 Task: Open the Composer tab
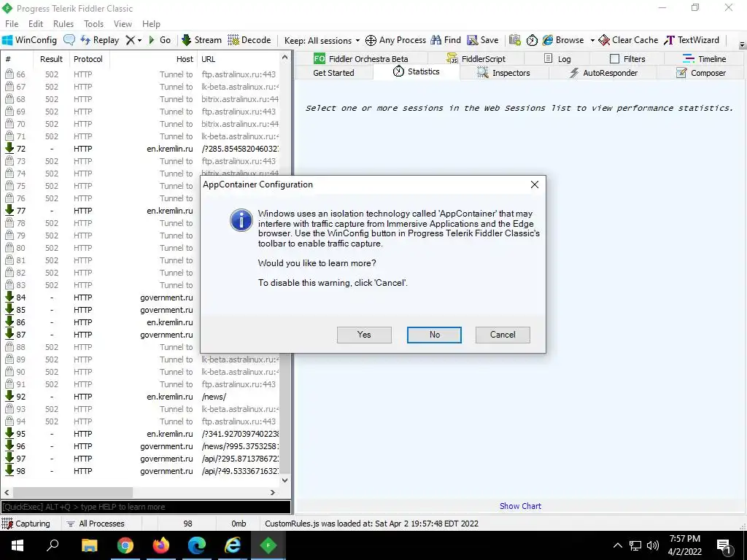pyautogui.click(x=701, y=73)
